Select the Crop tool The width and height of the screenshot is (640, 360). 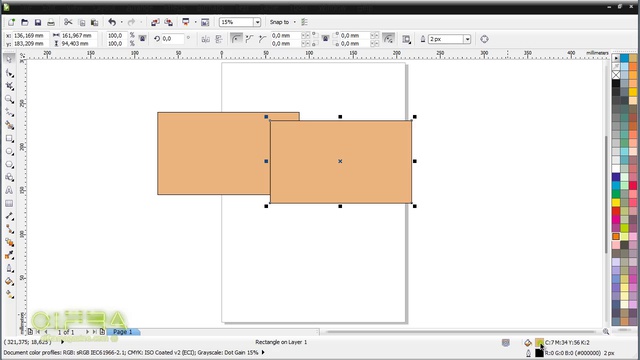(x=9, y=86)
